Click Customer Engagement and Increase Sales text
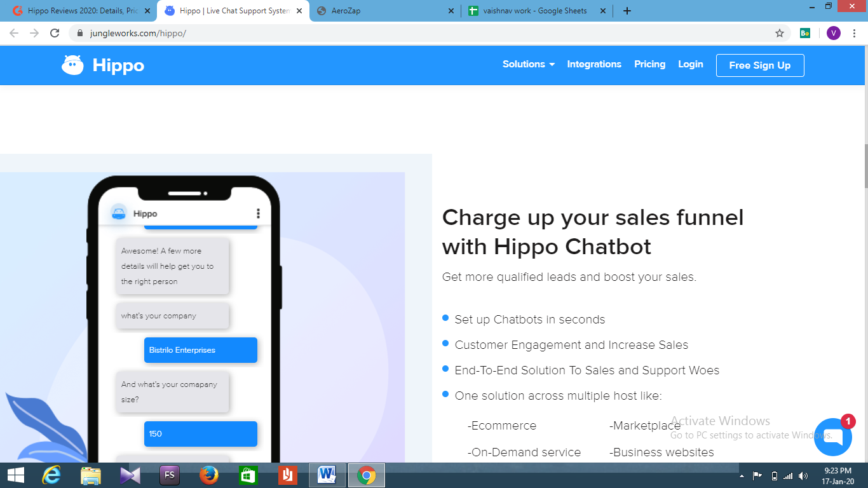The width and height of the screenshot is (868, 488). [571, 345]
